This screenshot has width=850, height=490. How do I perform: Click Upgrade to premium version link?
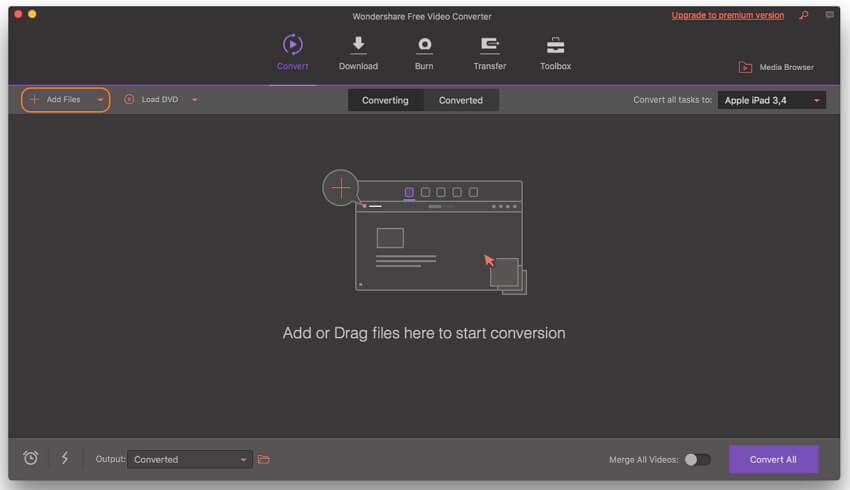727,15
